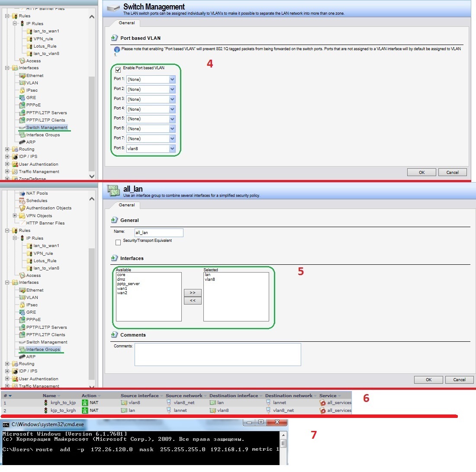Click the Name field containing all_lan

pyautogui.click(x=159, y=232)
